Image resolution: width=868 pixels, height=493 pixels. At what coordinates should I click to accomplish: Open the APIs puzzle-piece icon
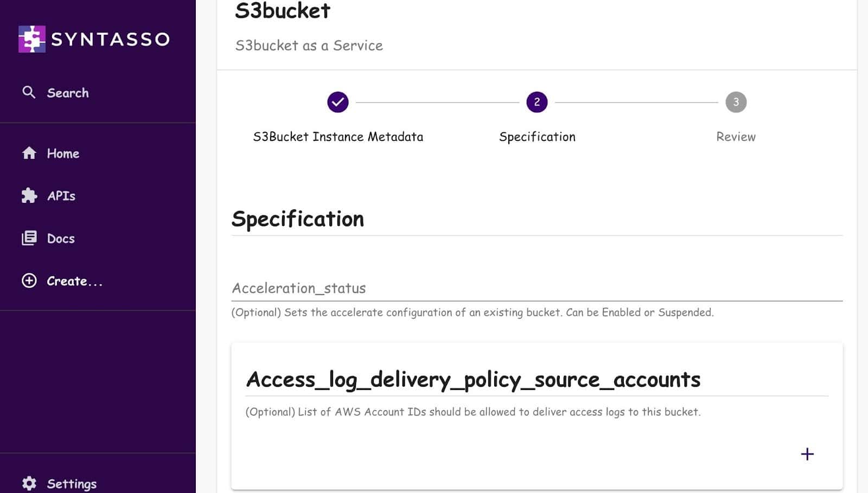point(28,196)
